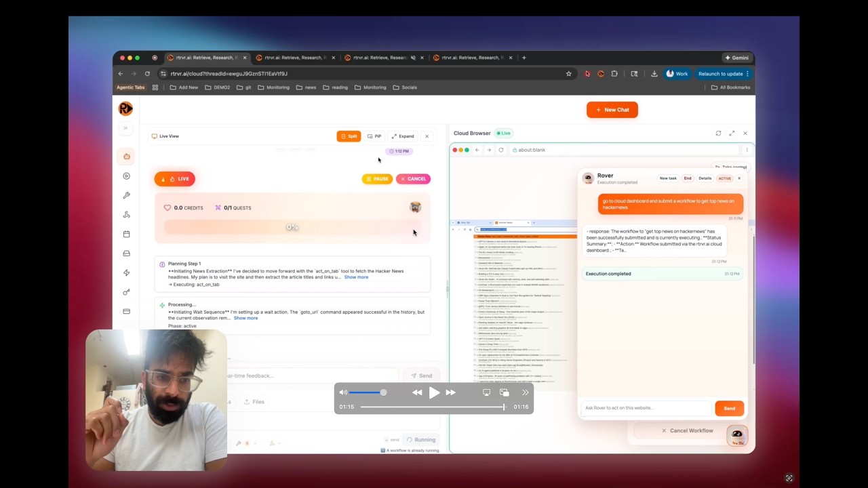Viewport: 868px width, 488px height.
Task: Open the lightning bolt icon in sidebar
Action: pos(126,272)
